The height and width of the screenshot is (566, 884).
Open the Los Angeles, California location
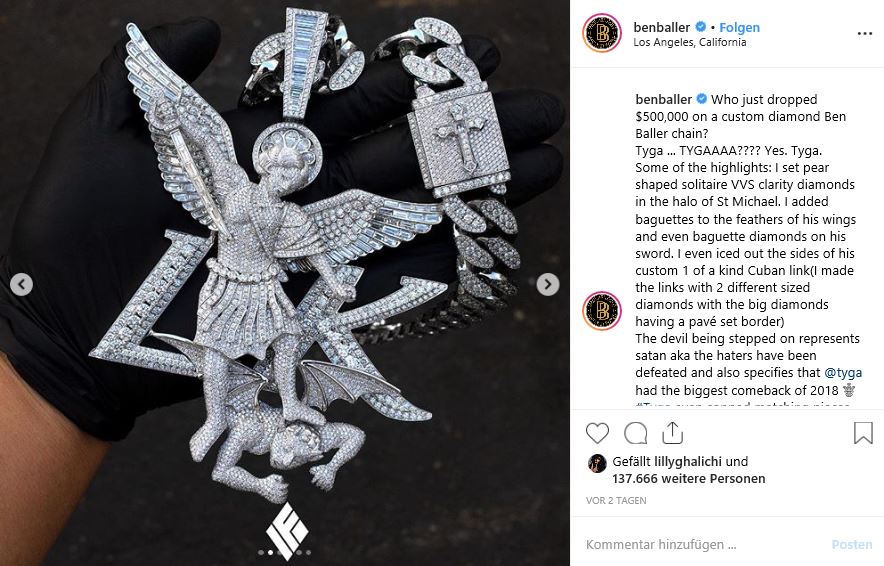(x=689, y=42)
